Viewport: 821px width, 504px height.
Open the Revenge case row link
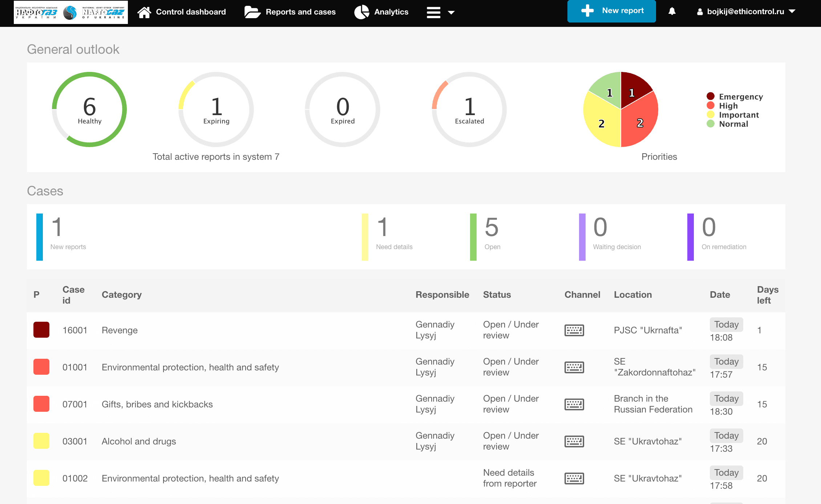point(120,330)
